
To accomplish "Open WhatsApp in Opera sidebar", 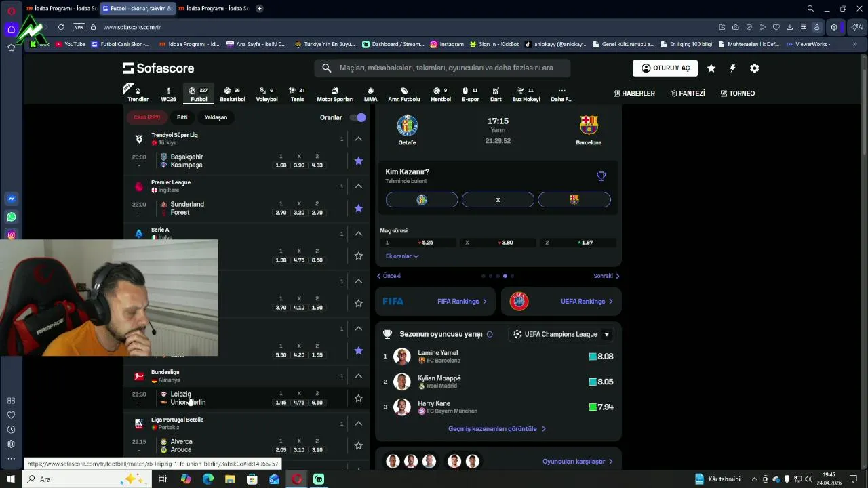I will (x=11, y=217).
